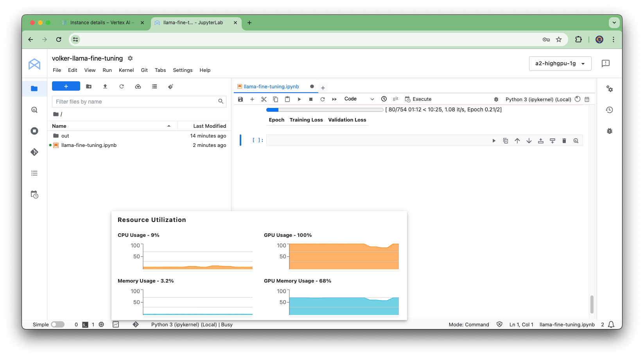Interrupt the kernel with stop icon
644x358 pixels.
pyautogui.click(x=311, y=99)
